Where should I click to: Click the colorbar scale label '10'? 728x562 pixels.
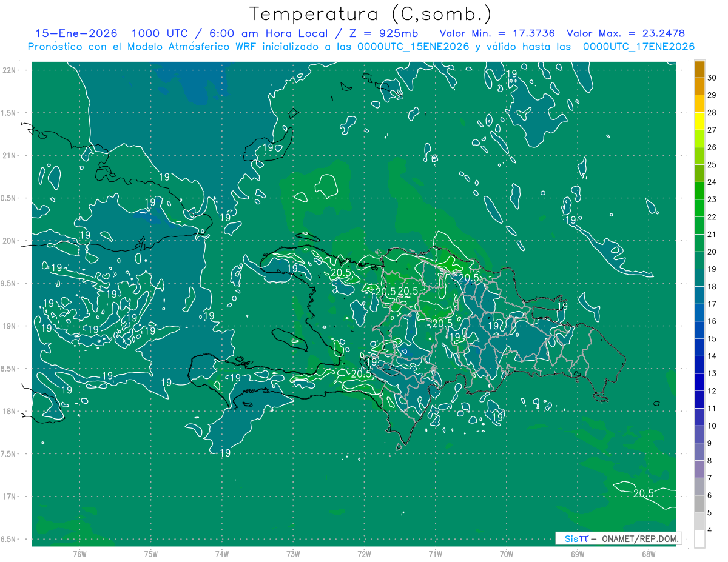(x=712, y=426)
